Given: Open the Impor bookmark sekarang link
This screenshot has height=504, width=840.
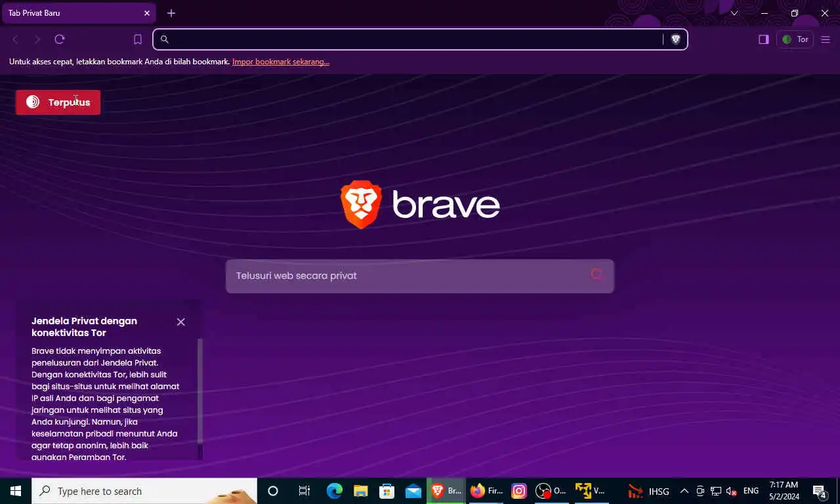Looking at the screenshot, I should point(281,62).
